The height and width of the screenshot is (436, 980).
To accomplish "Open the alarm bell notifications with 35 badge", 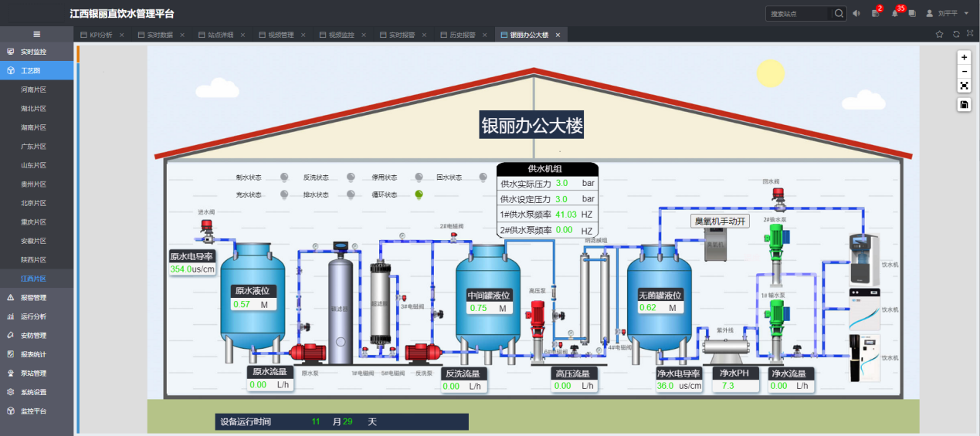I will click(894, 13).
